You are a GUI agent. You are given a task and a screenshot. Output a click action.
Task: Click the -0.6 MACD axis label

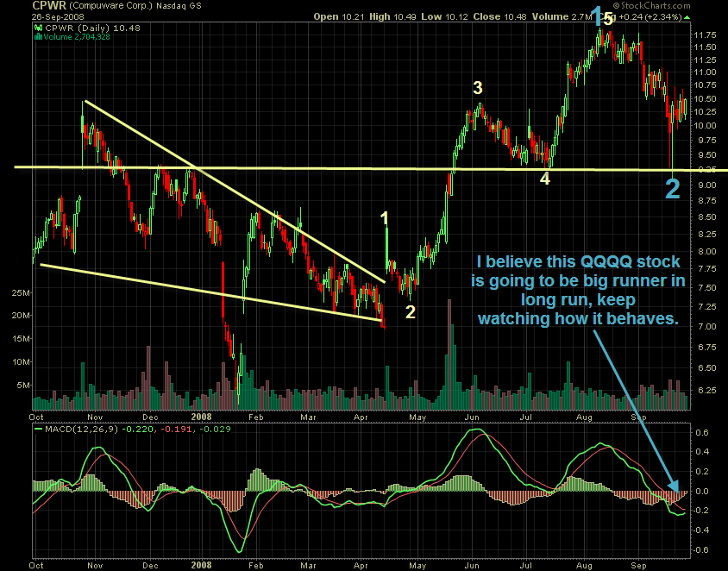pos(700,550)
